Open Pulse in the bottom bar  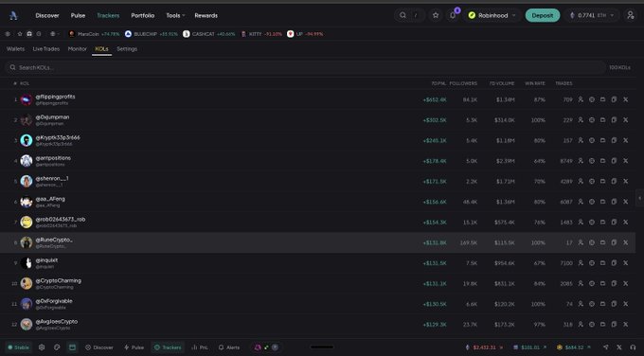coord(134,347)
